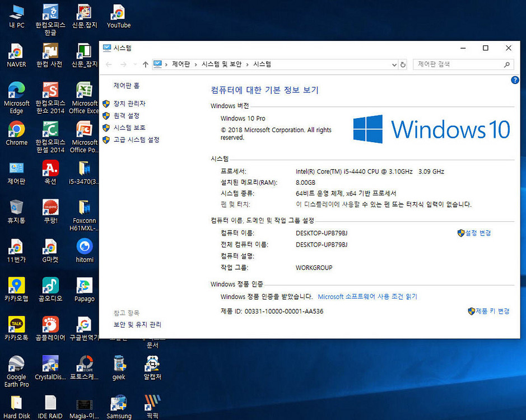This screenshot has height=420, width=526.
Task: Open the 11번가 desktop shortcut
Action: click(16, 250)
